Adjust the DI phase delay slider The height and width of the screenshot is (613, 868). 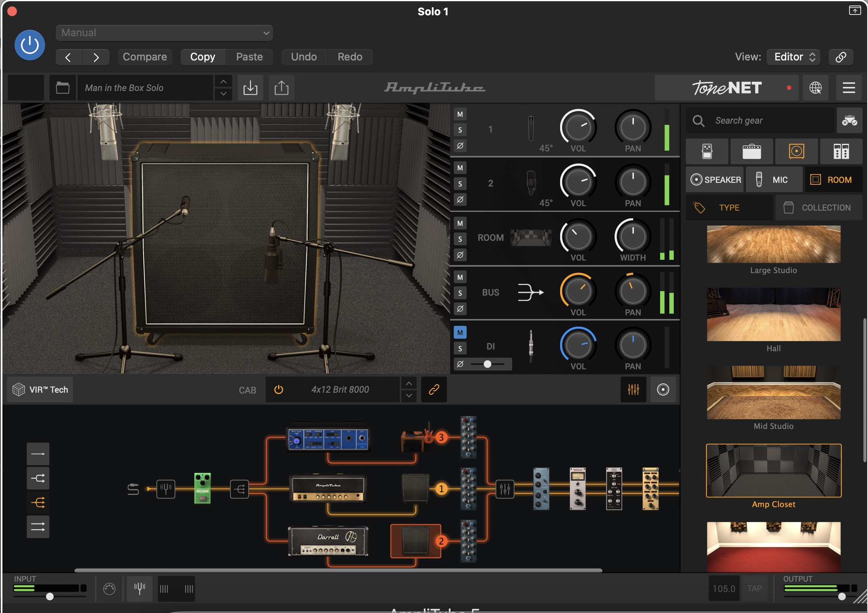tap(488, 364)
